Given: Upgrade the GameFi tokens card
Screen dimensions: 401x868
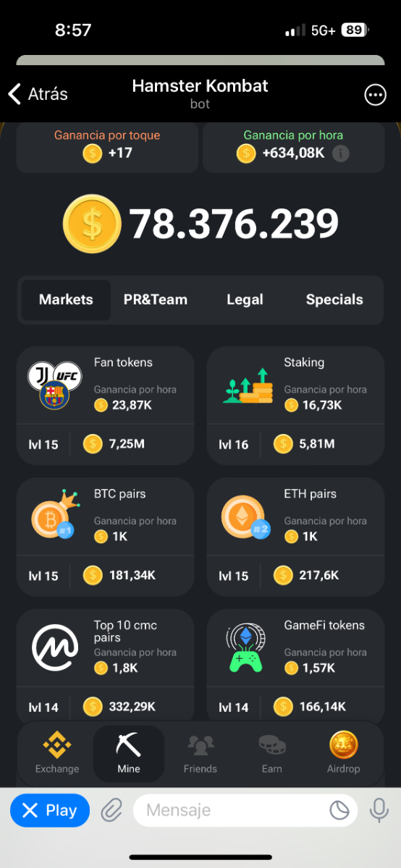Looking at the screenshot, I should 295,665.
